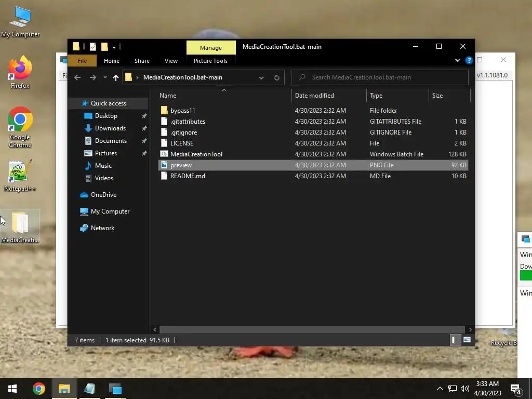
Task: Click the network icon in system tray
Action: (x=453, y=389)
